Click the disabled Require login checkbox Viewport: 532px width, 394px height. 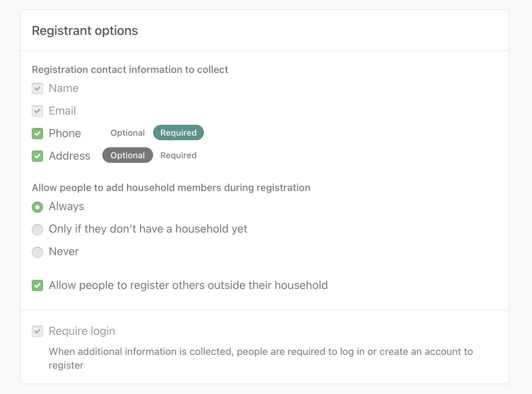(x=37, y=331)
